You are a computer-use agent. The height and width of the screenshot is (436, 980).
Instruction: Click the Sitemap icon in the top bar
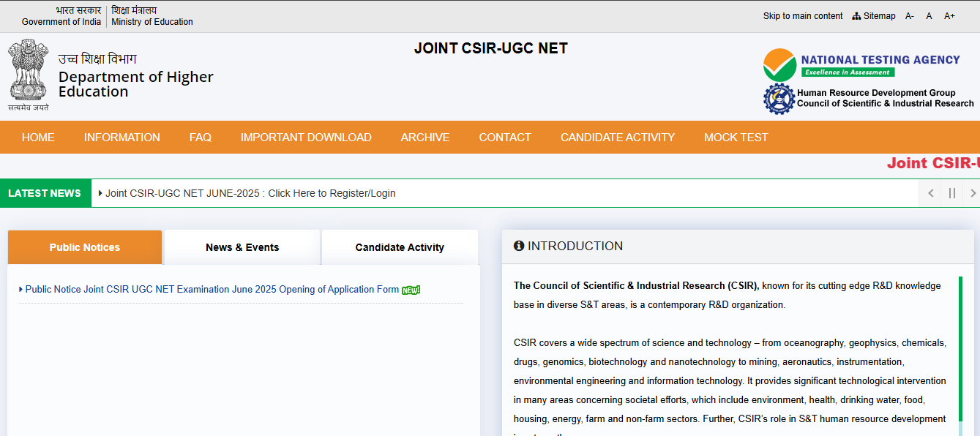[x=856, y=16]
